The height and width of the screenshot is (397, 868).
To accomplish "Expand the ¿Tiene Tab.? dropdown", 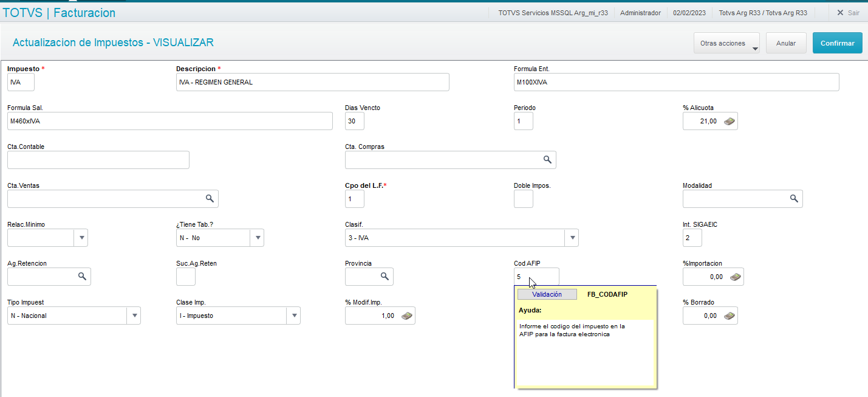I will coord(258,238).
